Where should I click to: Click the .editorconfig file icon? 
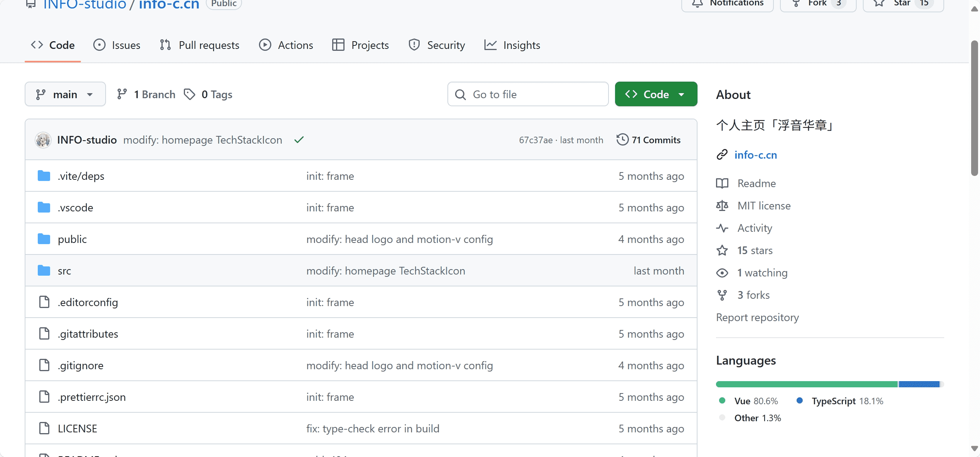tap(44, 302)
